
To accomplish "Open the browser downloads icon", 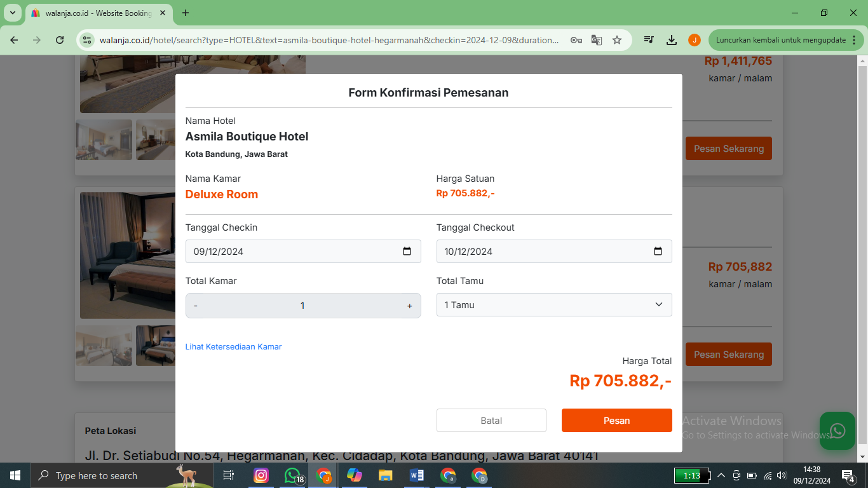I will [x=672, y=40].
